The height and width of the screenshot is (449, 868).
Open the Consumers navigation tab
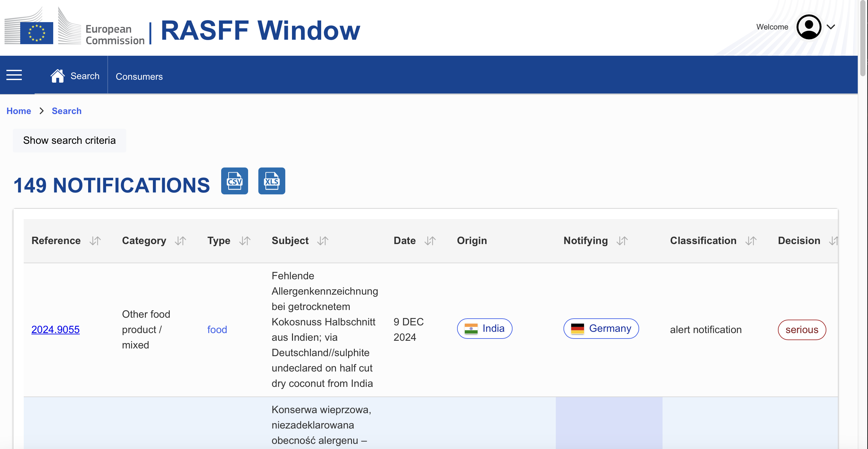[139, 77]
